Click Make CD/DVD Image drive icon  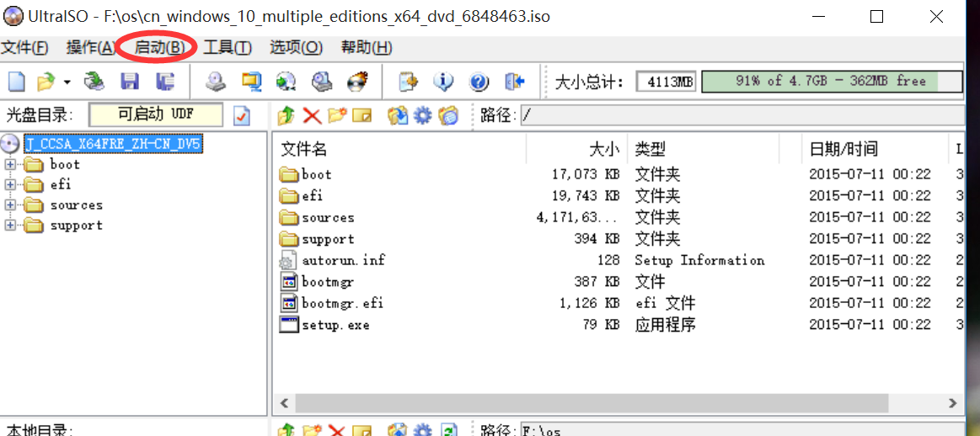[x=217, y=81]
